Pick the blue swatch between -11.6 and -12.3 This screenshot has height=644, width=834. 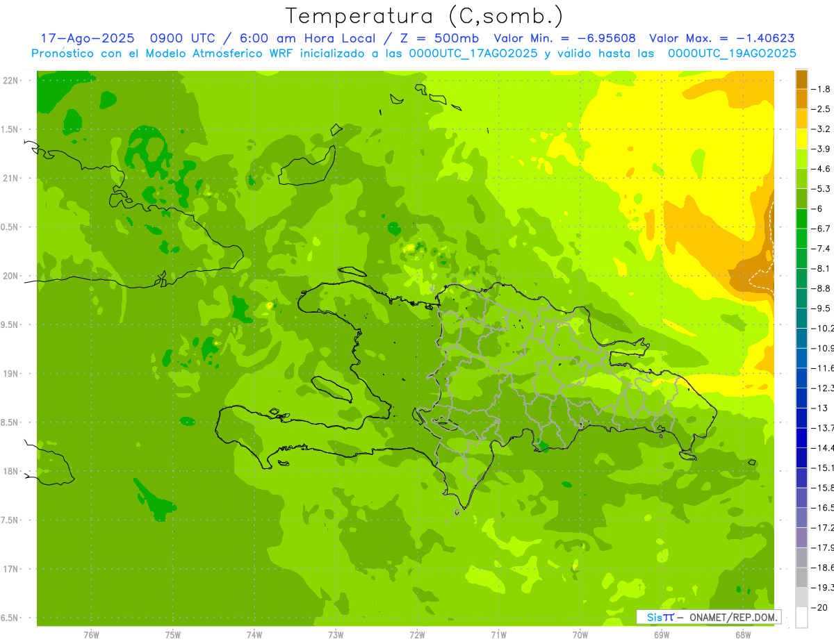coord(801,378)
